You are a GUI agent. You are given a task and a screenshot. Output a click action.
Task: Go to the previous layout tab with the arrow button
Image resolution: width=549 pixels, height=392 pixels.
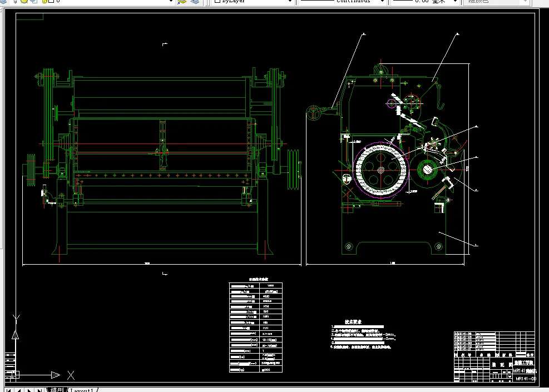click(19, 390)
